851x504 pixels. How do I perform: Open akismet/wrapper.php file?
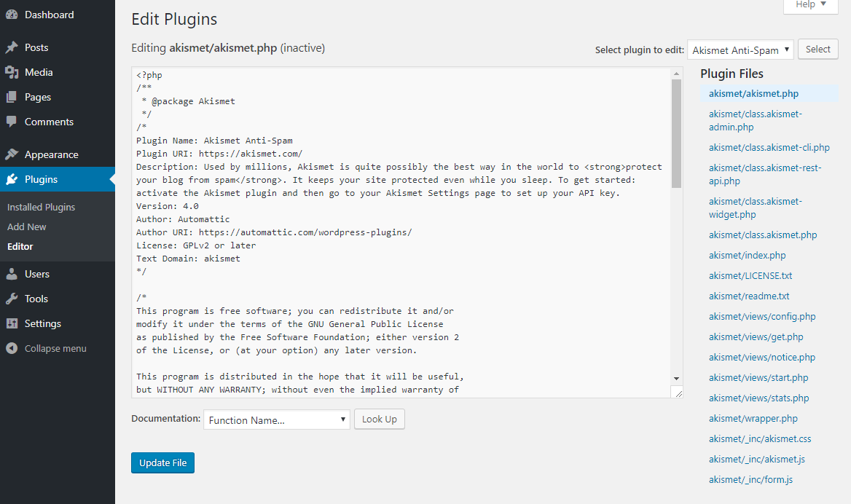click(753, 418)
